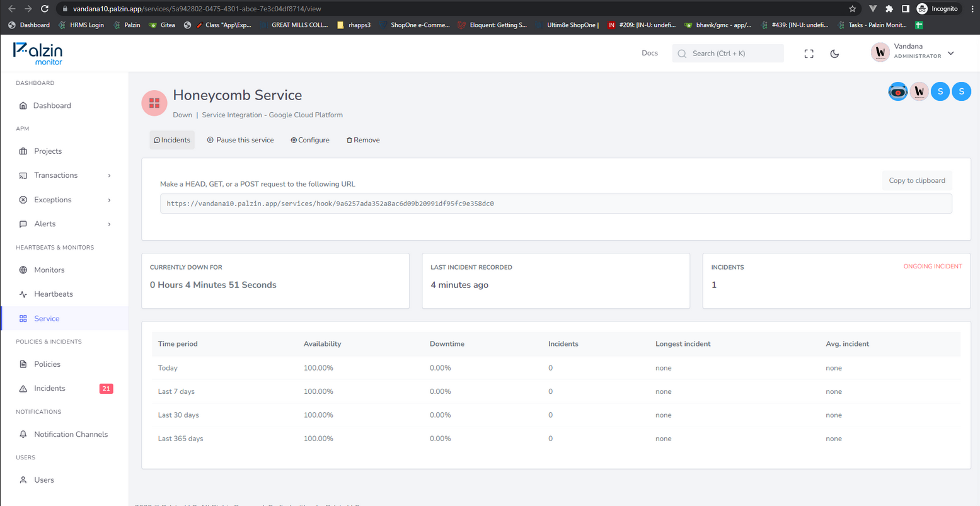Open the Users sidebar item
Viewport: 980px width, 506px height.
coord(64,480)
